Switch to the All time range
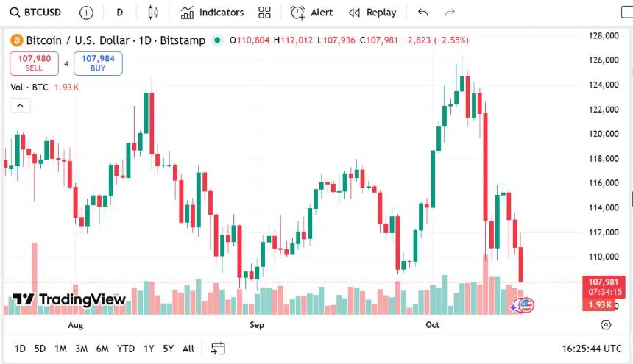The height and width of the screenshot is (364, 633). 188,349
